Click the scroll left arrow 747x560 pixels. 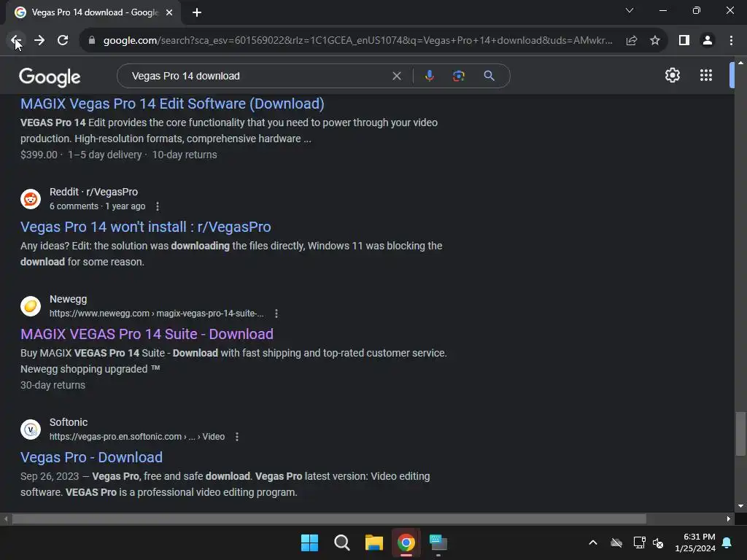(x=6, y=518)
